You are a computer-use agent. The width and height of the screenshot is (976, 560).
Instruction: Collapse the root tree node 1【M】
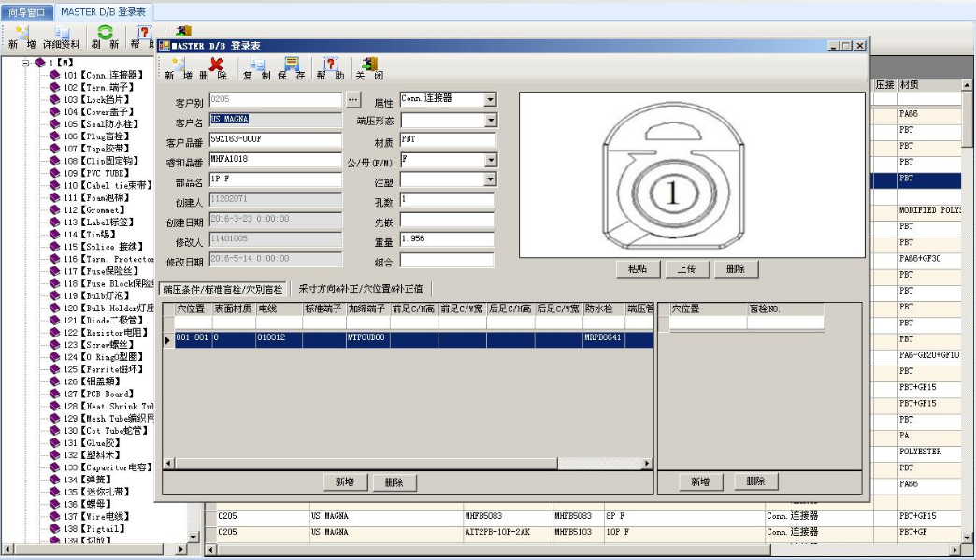[25, 63]
